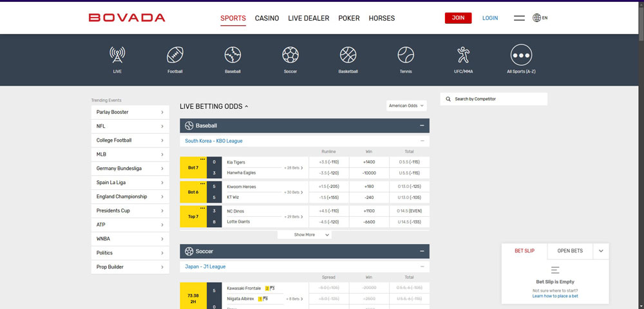Viewport: 644px width, 309px height.
Task: Select Hanwha Eagles win odds -10000
Action: point(369,173)
